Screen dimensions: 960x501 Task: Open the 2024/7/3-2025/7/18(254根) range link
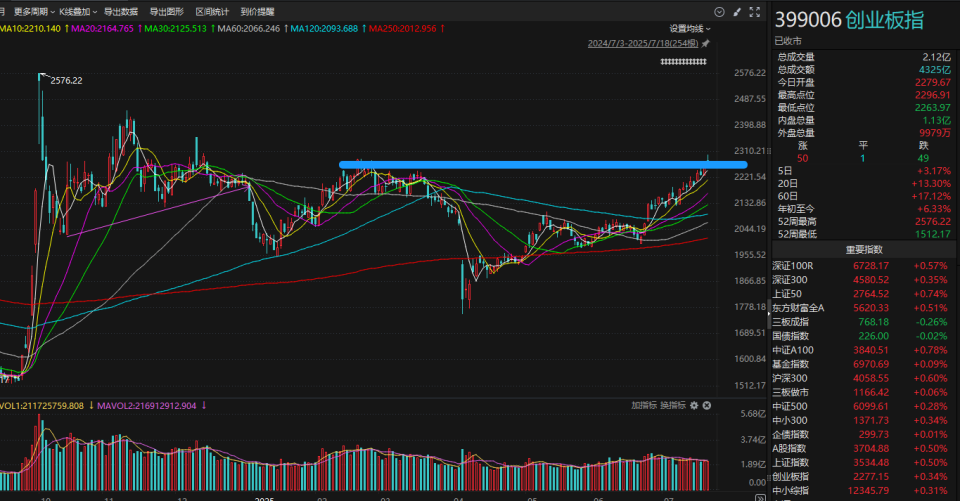643,43
